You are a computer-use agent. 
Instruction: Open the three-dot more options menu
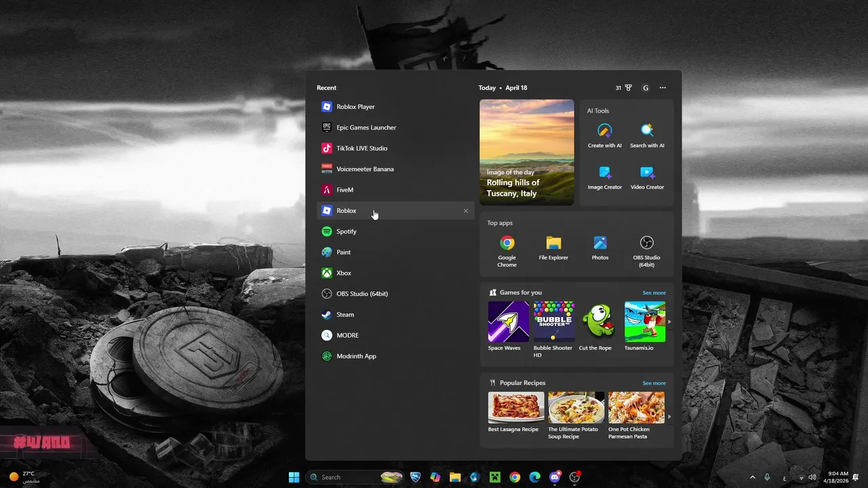click(663, 87)
